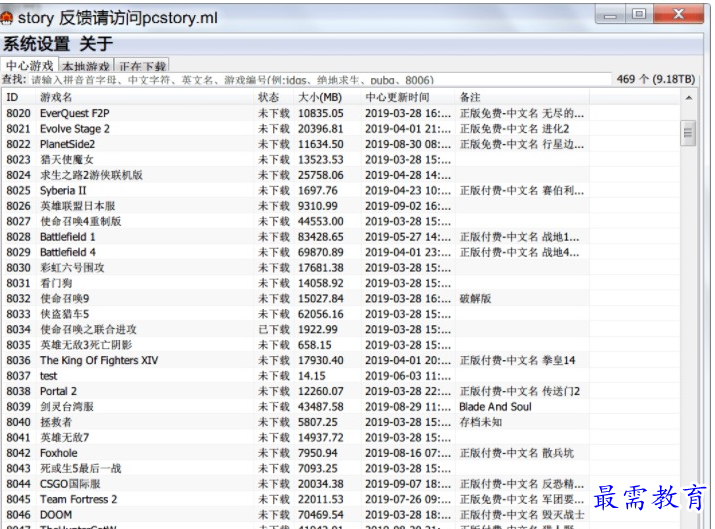Click the 已下载 status cell

click(x=274, y=329)
